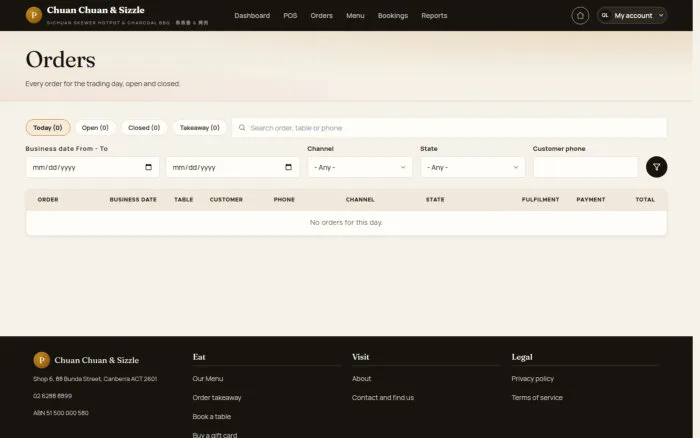Expand the State dropdown
Screen dimensions: 700x438
pyautogui.click(x=473, y=167)
